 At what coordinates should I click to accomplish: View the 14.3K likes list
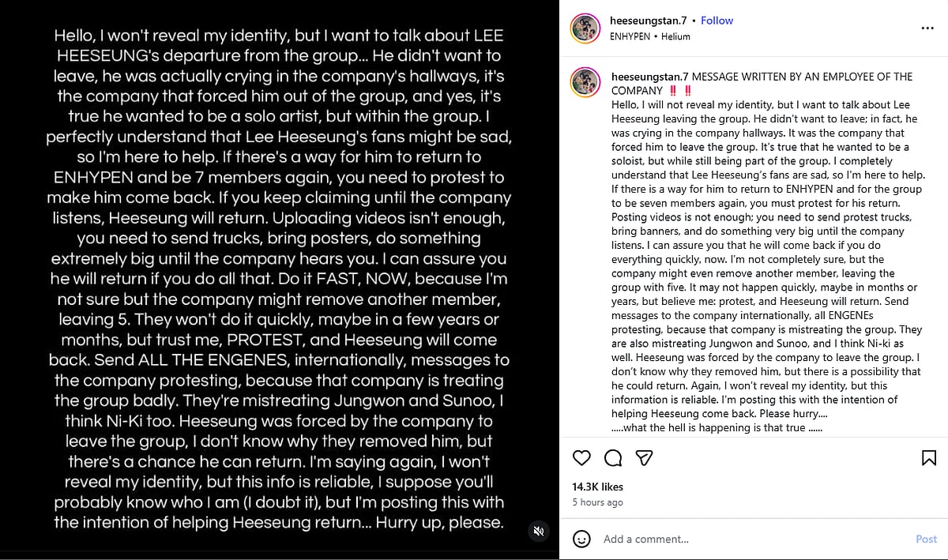click(597, 487)
